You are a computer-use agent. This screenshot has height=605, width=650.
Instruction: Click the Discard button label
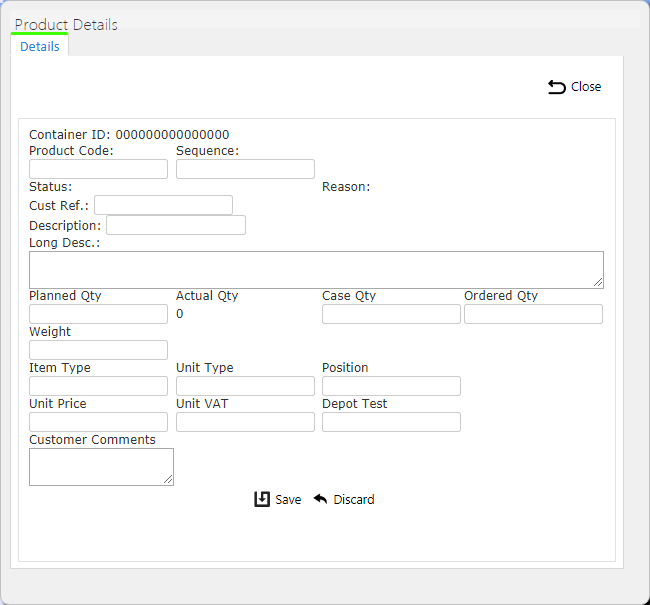point(354,499)
